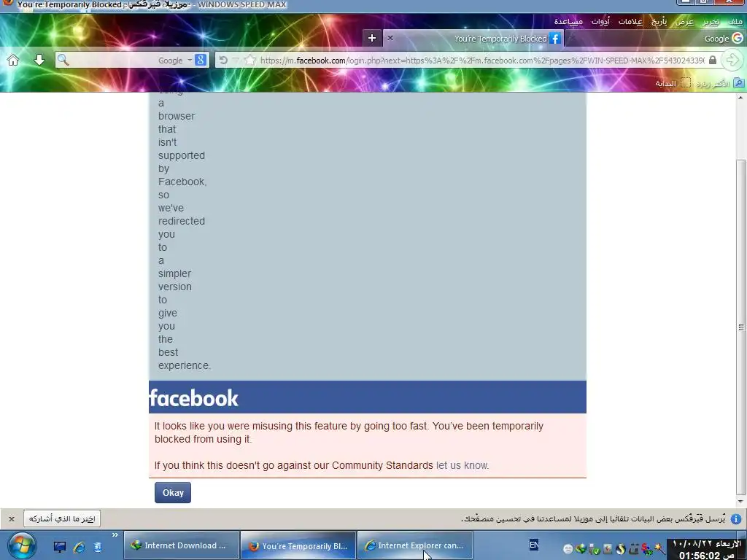This screenshot has width=747, height=560.
Task: Open the Windows Start menu orb
Action: pos(21,546)
